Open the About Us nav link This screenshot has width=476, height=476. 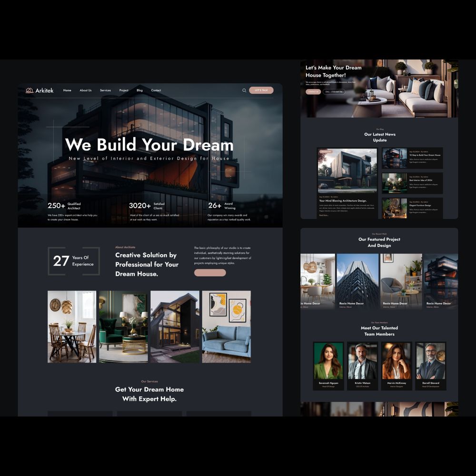(x=86, y=90)
